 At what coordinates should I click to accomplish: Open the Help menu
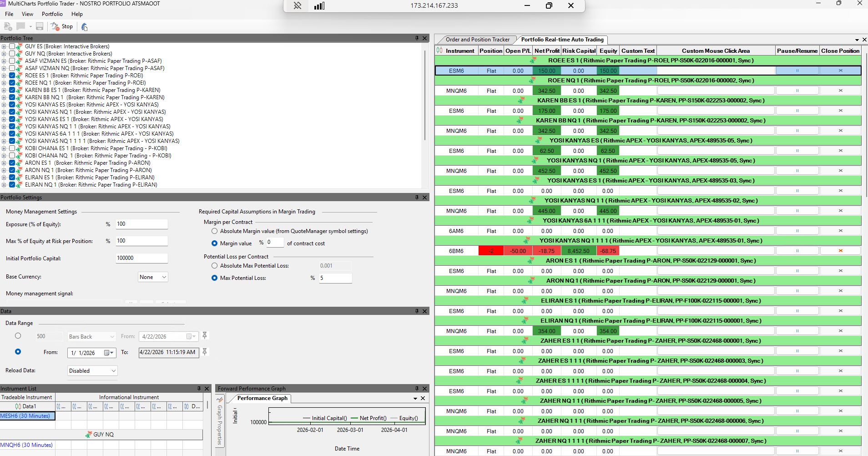click(x=77, y=14)
